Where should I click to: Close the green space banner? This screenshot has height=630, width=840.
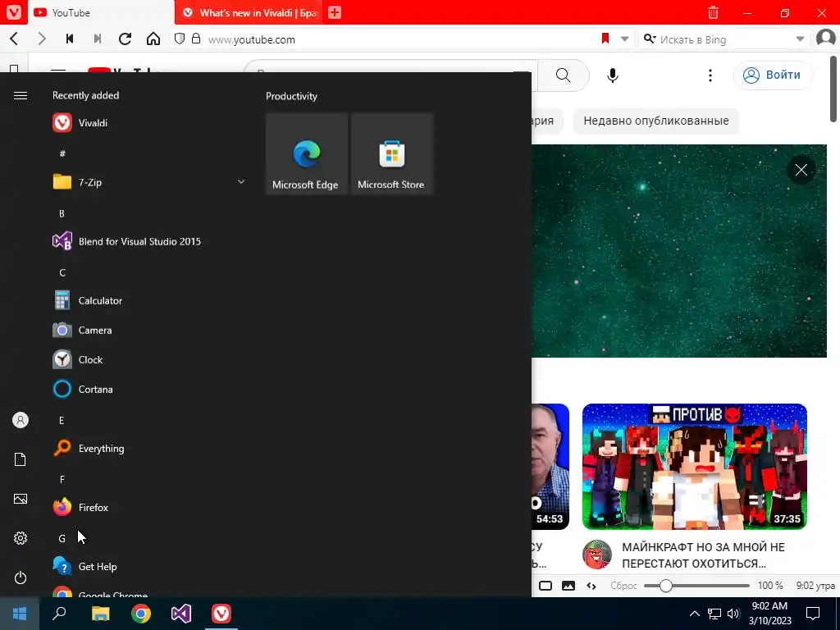[801, 170]
